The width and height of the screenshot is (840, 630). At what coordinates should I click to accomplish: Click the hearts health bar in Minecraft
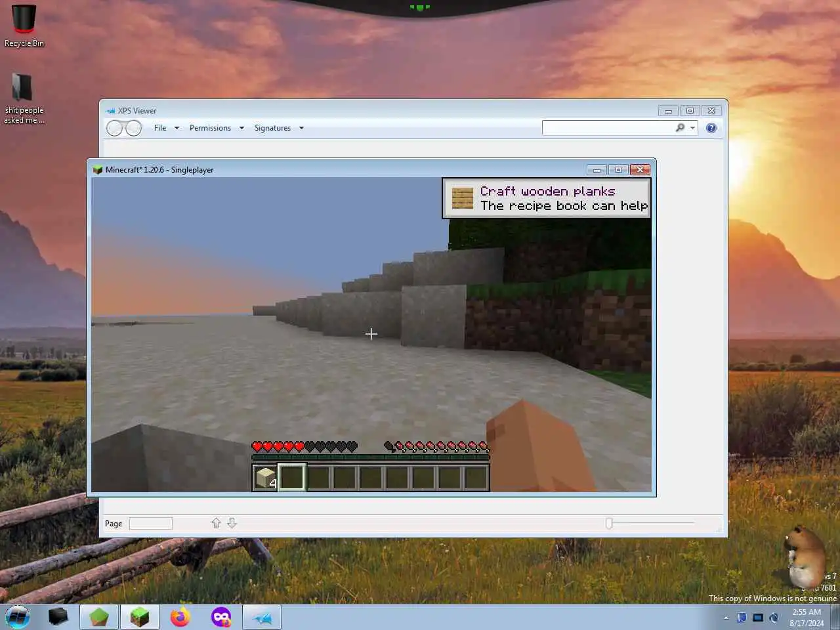[x=304, y=446]
